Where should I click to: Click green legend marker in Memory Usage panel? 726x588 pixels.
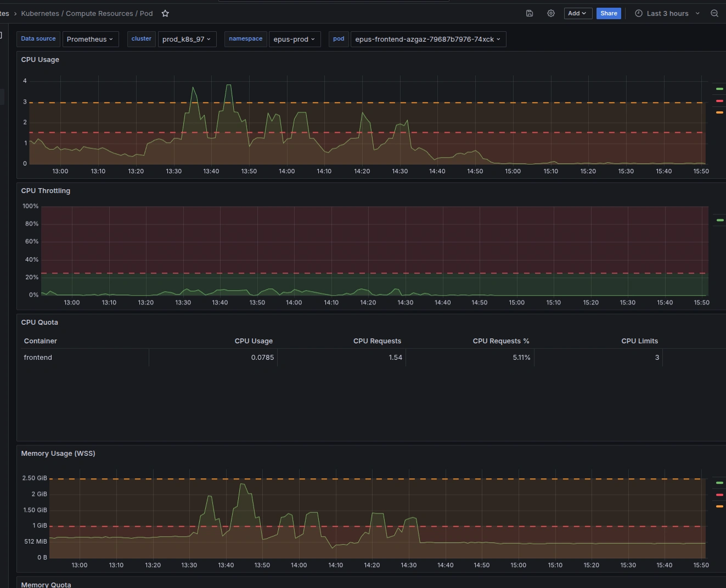719,483
